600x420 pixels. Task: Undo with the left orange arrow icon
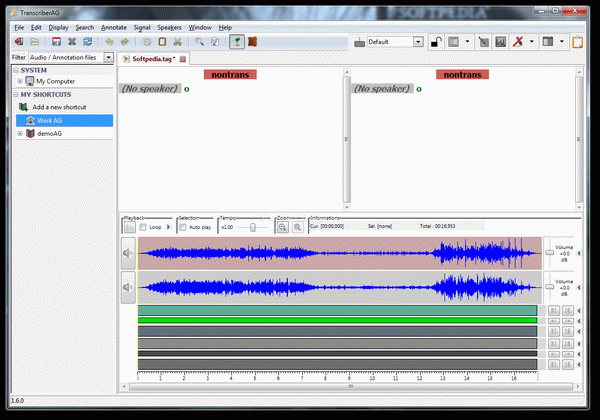pos(109,42)
